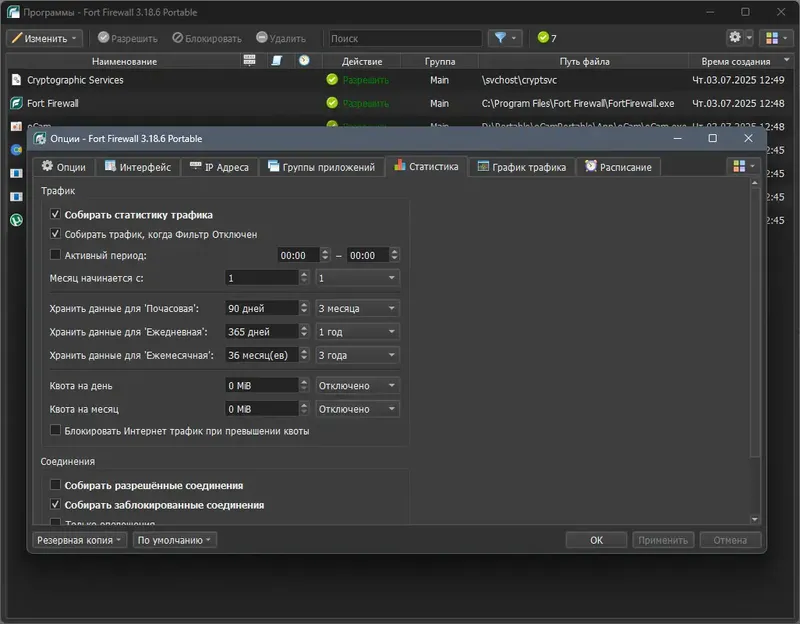The image size is (800, 624).
Task: Click the Квота на месяц 0 MiB field
Action: (x=262, y=409)
